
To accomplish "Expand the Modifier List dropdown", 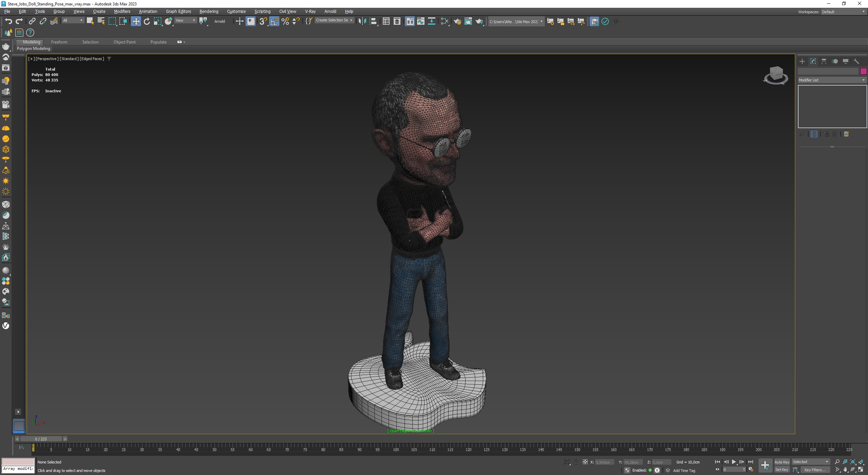I will pyautogui.click(x=832, y=80).
